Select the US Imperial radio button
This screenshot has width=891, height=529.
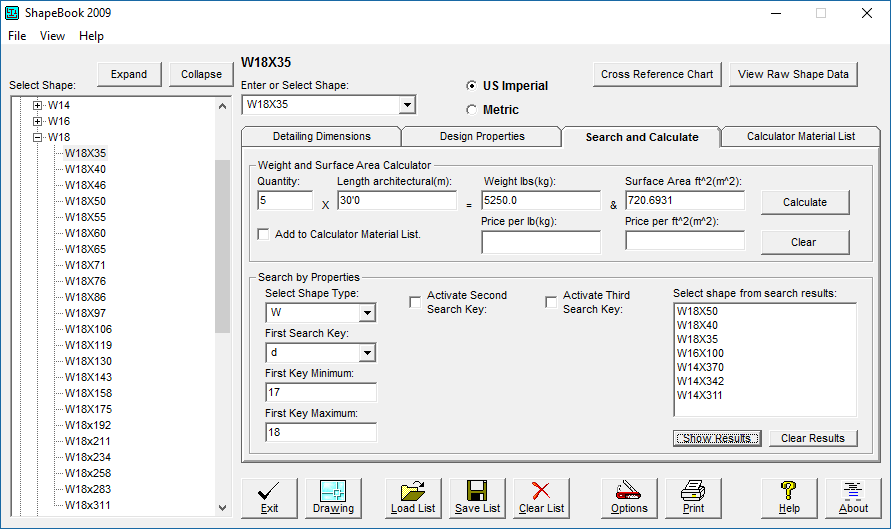471,86
